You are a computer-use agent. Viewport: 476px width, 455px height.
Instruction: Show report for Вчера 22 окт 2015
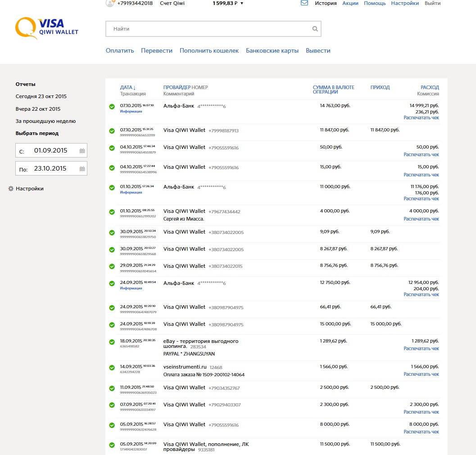point(38,109)
